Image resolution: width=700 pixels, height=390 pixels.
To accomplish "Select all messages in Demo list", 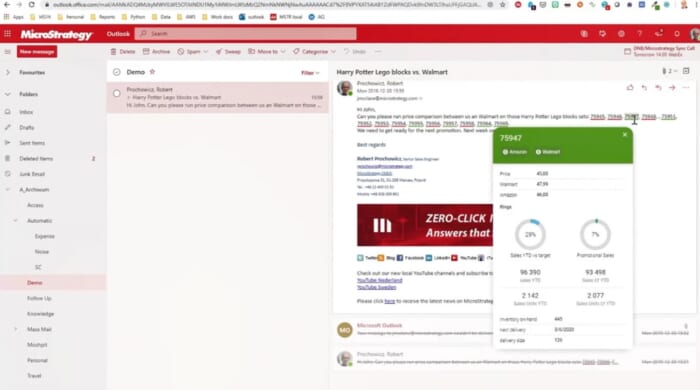I will (x=117, y=72).
